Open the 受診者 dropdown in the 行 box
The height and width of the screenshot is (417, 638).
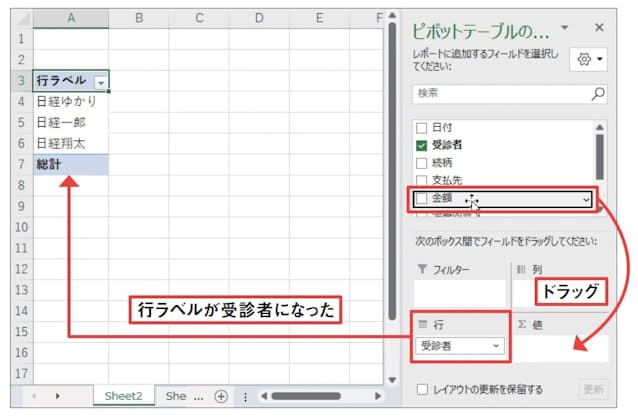496,346
